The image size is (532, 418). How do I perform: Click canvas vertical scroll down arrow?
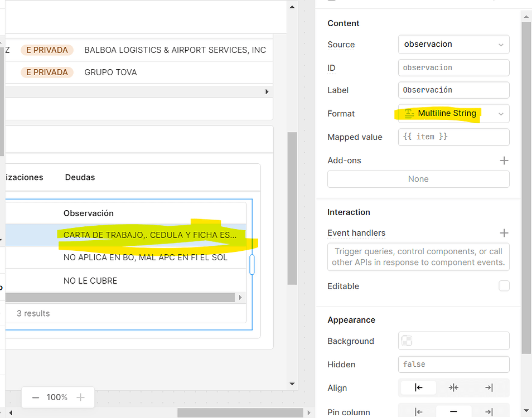(x=292, y=384)
